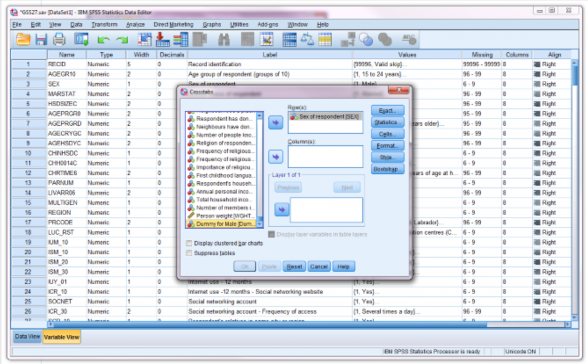The image size is (588, 364).
Task: Switch to the Data View tab
Action: 28,336
